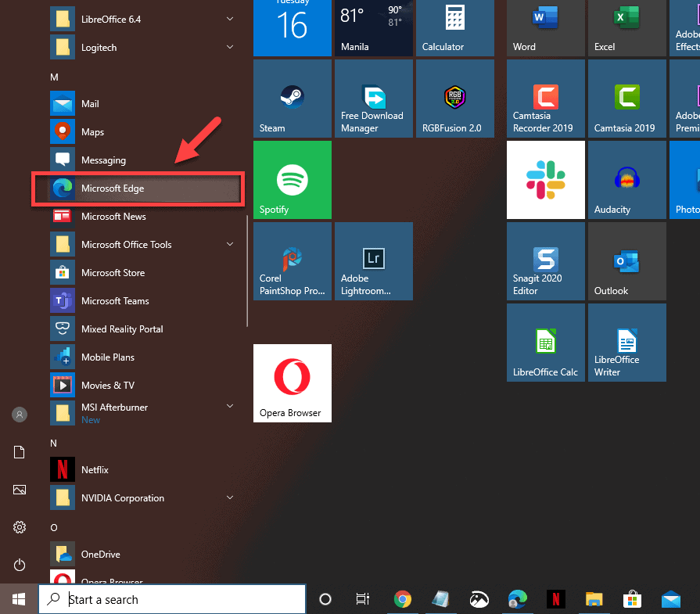Click the letter N section header
This screenshot has width=700, height=614.
click(53, 443)
